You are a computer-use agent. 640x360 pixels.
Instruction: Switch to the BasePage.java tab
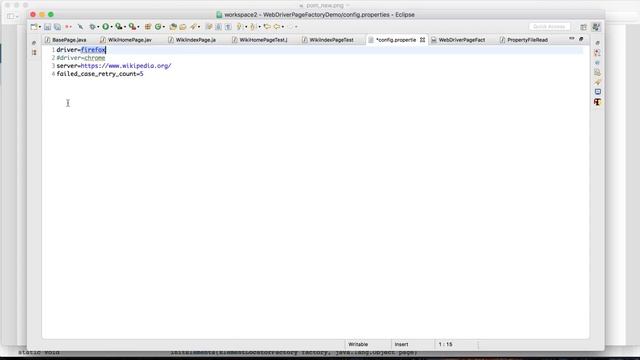click(x=65, y=40)
